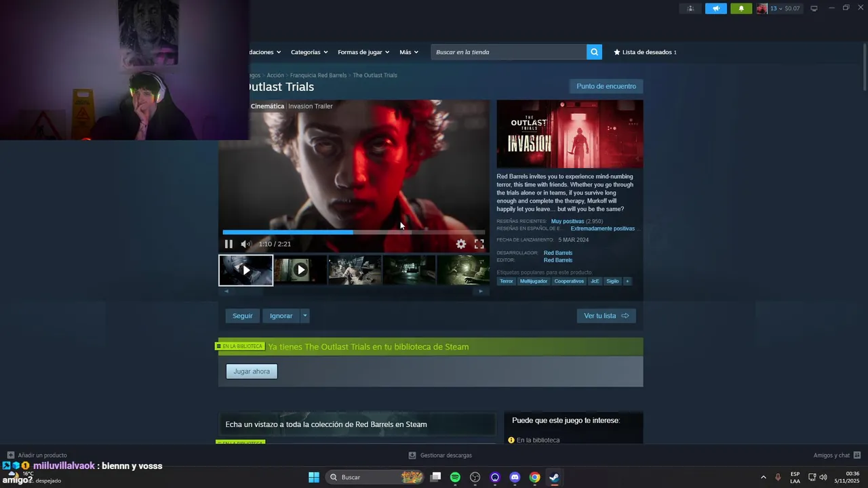The width and height of the screenshot is (868, 488).
Task: Click the download icon beside Gestionar descargas
Action: [x=412, y=455]
